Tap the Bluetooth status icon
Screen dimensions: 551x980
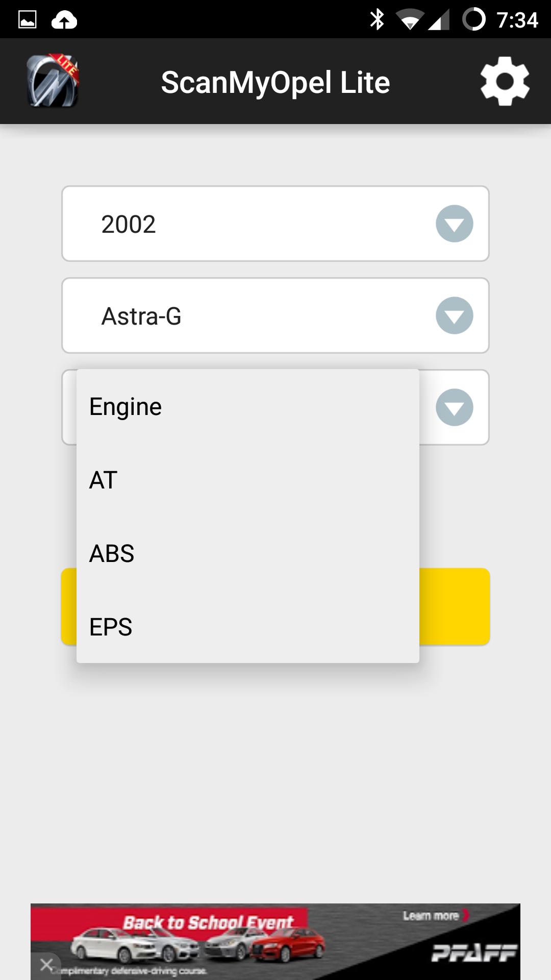377,20
